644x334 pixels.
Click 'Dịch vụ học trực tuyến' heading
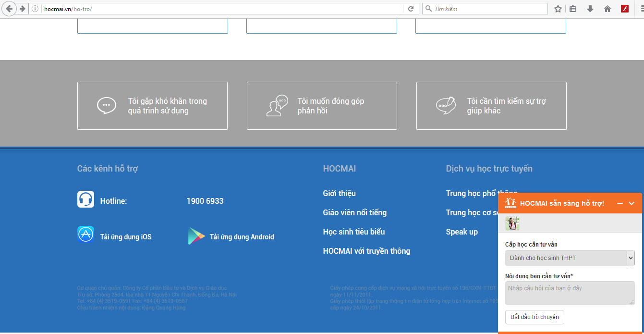489,169
